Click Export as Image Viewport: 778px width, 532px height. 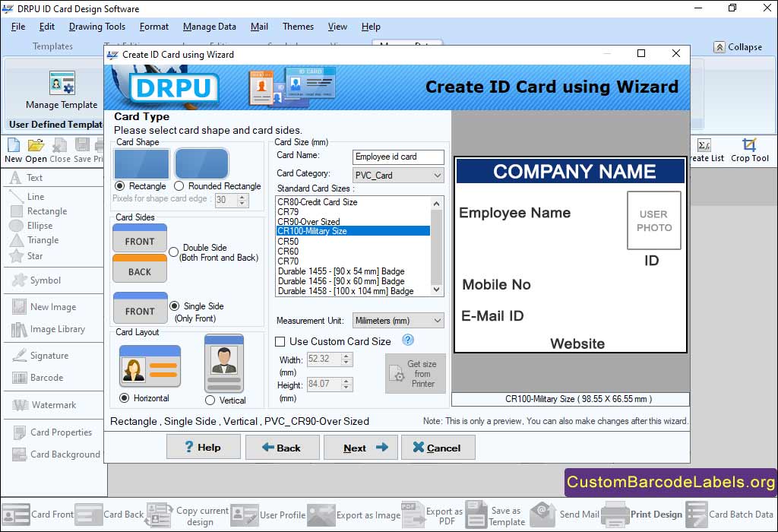[354, 515]
